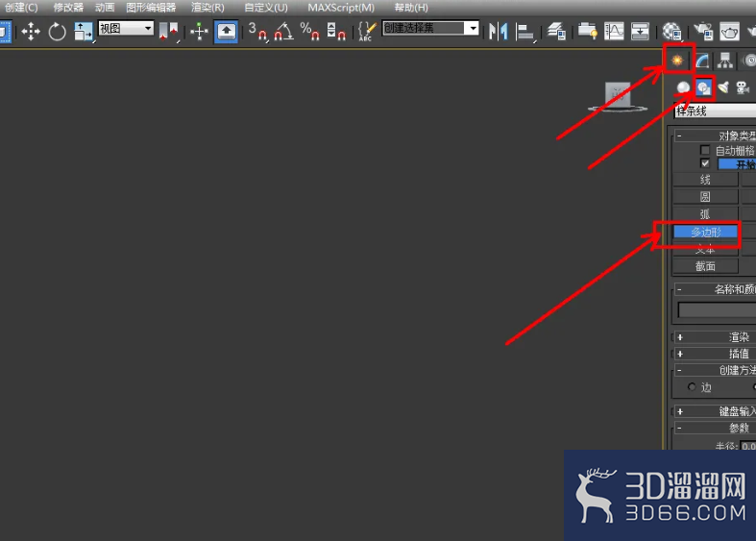Select the Geometry category sphere icon
The width and height of the screenshot is (756, 541).
(683, 87)
